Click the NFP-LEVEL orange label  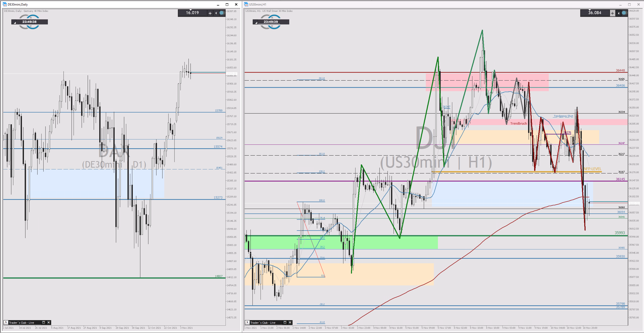pos(592,169)
